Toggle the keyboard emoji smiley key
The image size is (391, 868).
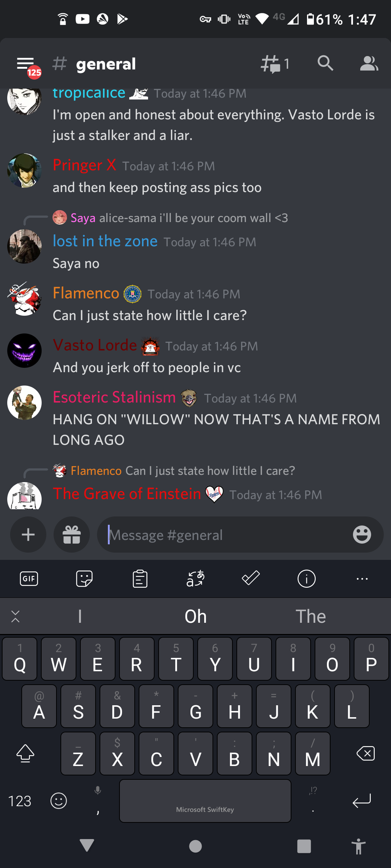tap(59, 801)
